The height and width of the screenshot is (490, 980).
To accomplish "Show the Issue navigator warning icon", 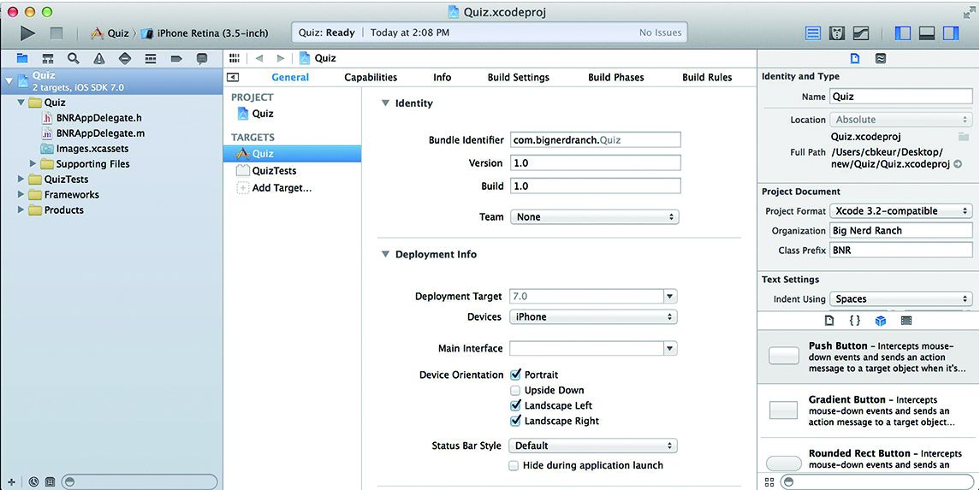I will click(x=98, y=59).
